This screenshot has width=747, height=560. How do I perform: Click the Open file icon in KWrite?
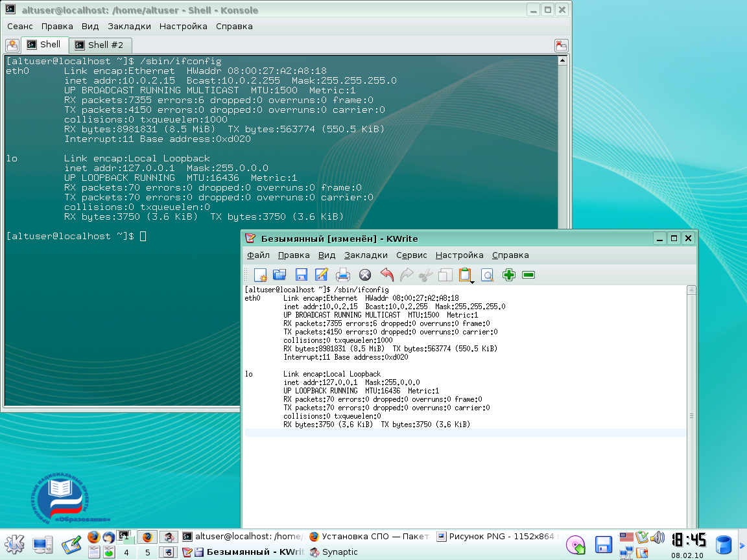(x=279, y=275)
